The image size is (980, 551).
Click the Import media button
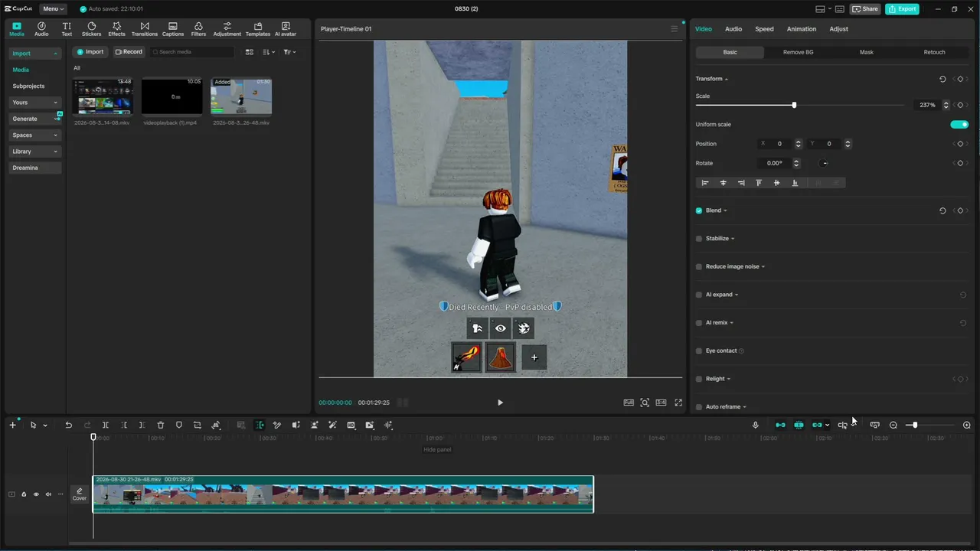point(90,52)
